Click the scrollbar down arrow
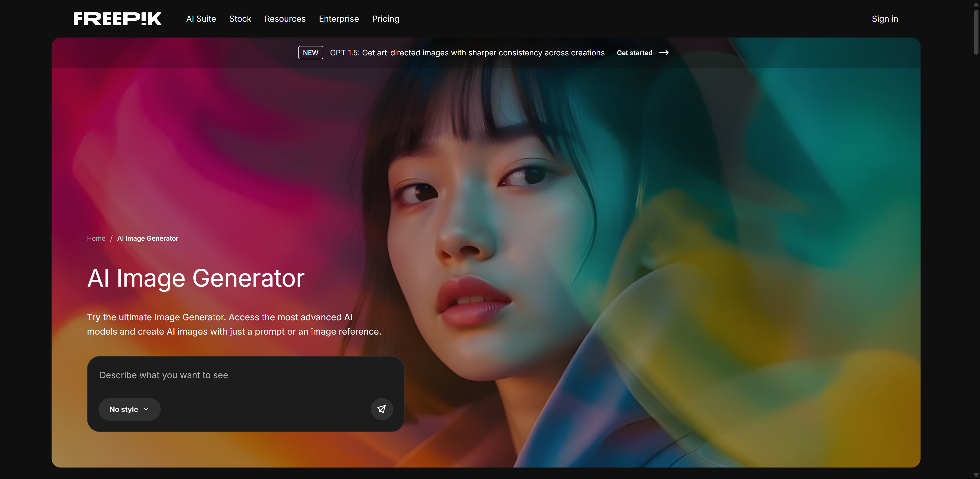The image size is (980, 479). pyautogui.click(x=976, y=475)
